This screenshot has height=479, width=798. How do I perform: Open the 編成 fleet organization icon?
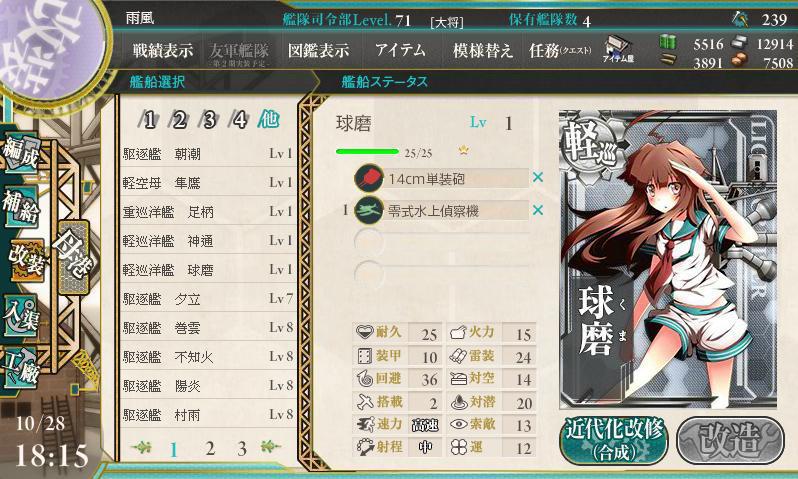[x=21, y=152]
